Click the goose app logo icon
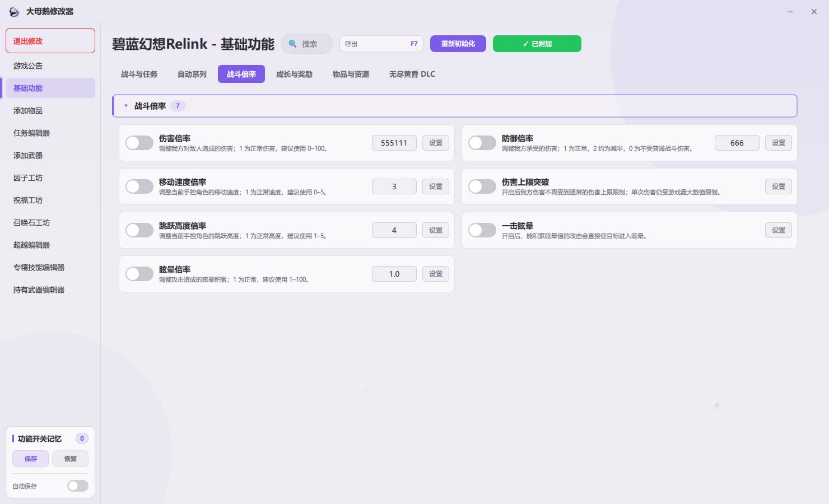 (x=14, y=11)
